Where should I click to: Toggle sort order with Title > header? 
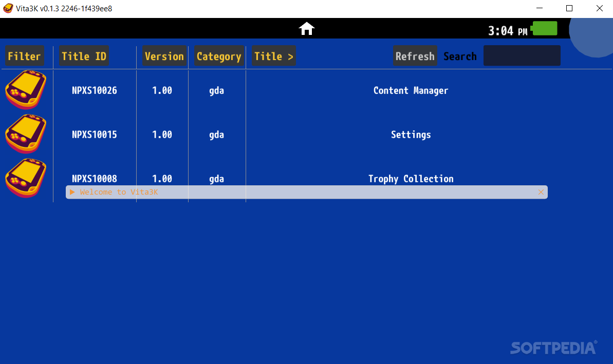click(x=274, y=56)
